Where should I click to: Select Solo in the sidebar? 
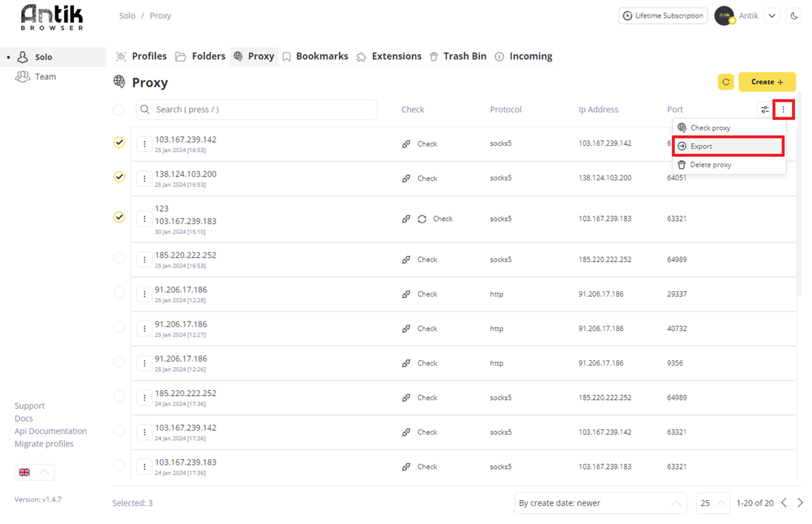click(x=53, y=57)
